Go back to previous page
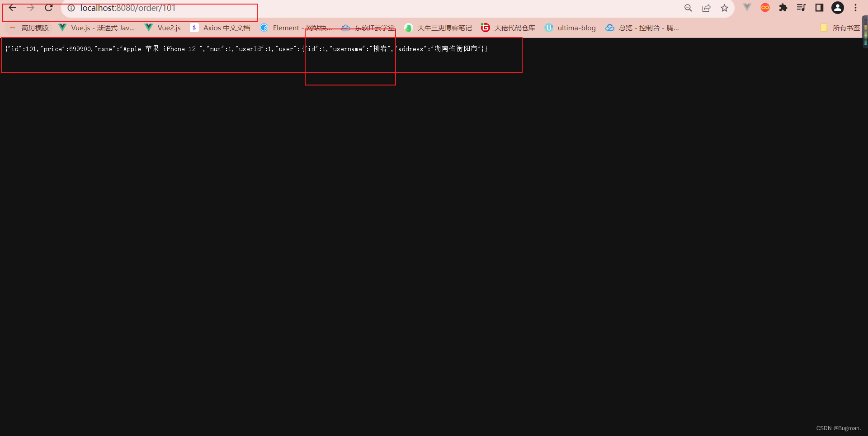 (x=13, y=8)
